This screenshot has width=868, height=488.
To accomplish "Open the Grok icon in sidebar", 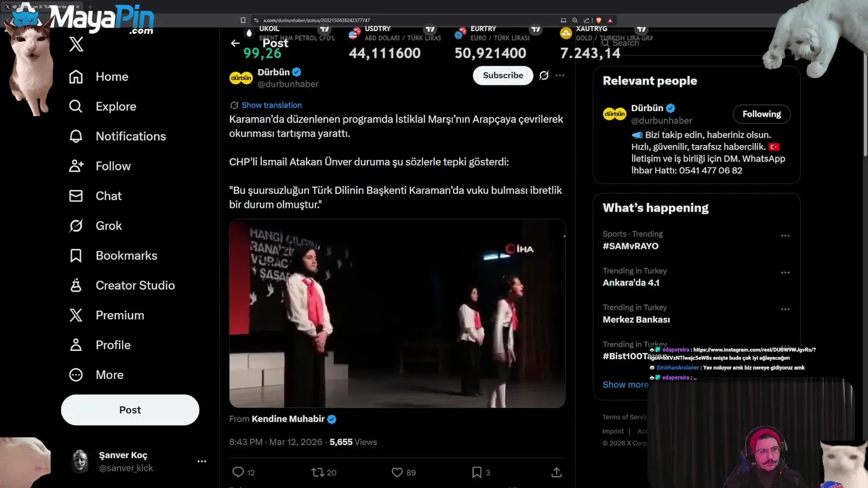I will pyautogui.click(x=76, y=226).
